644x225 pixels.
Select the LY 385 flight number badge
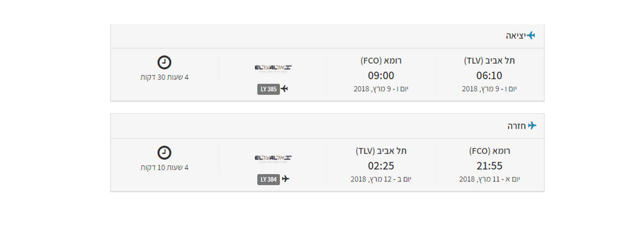(268, 89)
